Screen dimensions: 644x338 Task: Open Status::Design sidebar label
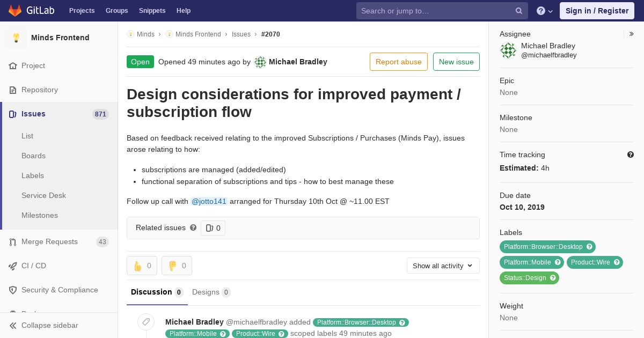525,278
